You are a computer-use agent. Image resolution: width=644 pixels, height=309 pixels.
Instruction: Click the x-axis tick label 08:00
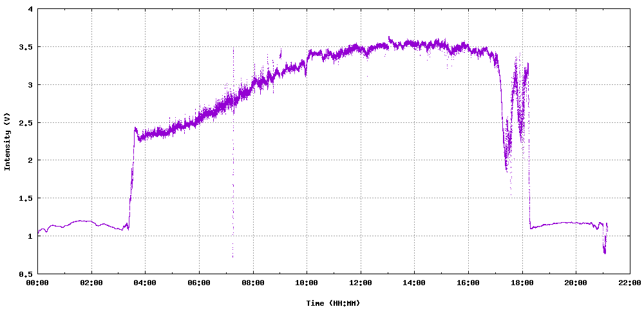(253, 283)
